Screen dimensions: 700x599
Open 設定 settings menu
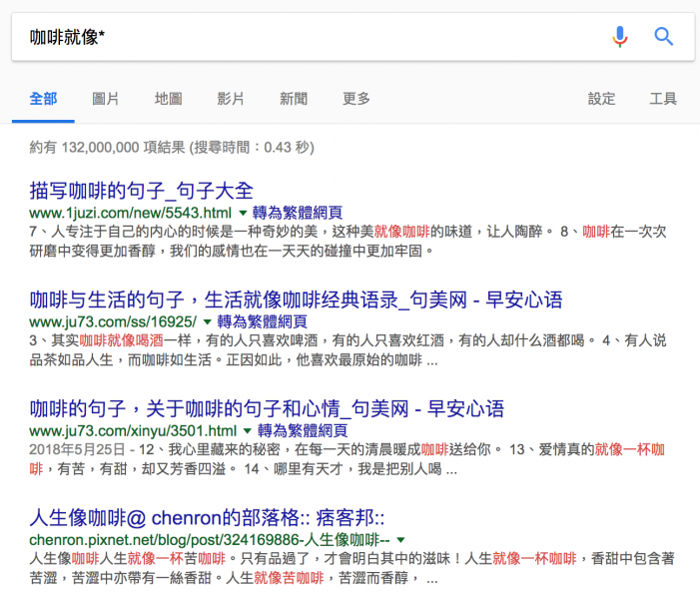click(x=602, y=99)
